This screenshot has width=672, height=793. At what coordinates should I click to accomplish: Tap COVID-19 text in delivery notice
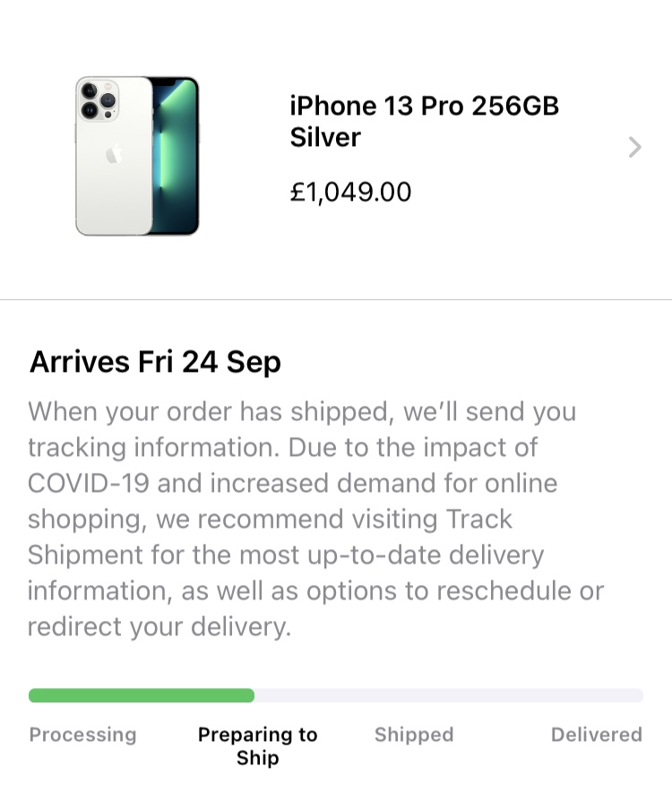tap(89, 483)
